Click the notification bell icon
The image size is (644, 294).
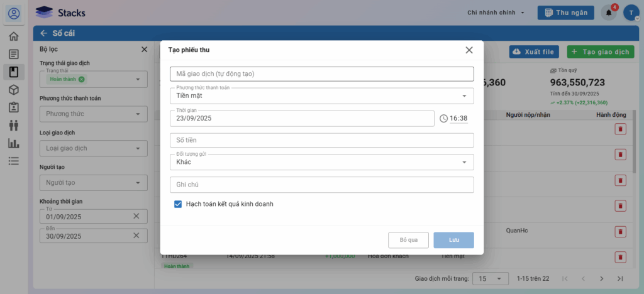[608, 13]
